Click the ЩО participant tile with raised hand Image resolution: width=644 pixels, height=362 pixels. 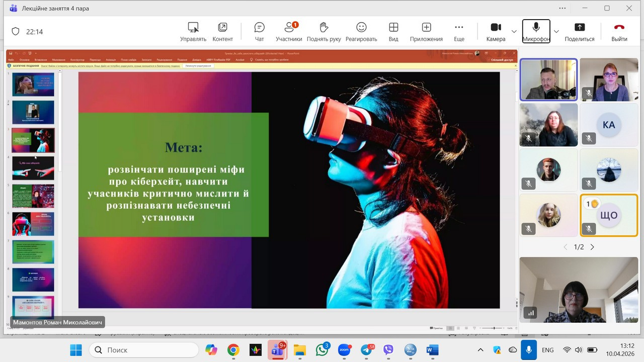(x=608, y=215)
